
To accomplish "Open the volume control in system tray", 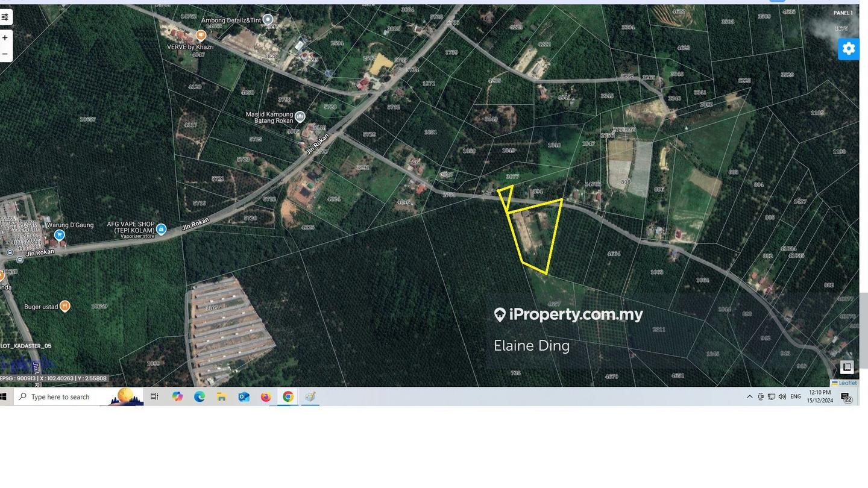I will pyautogui.click(x=782, y=396).
